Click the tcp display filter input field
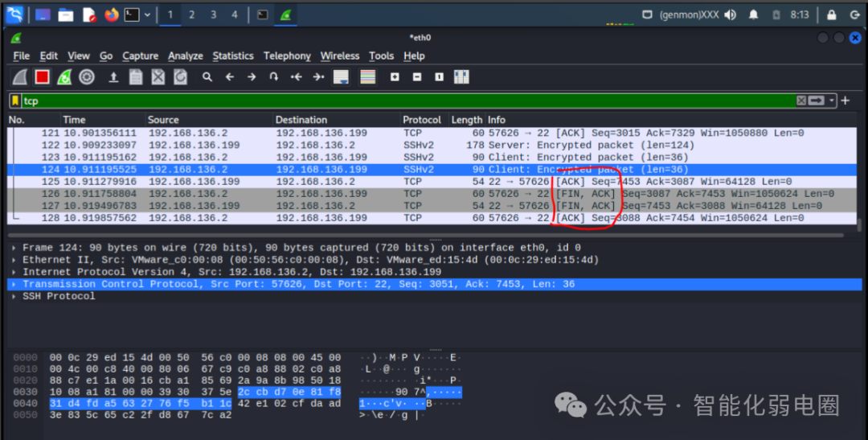Screen dimensions: 868x440 (408, 101)
